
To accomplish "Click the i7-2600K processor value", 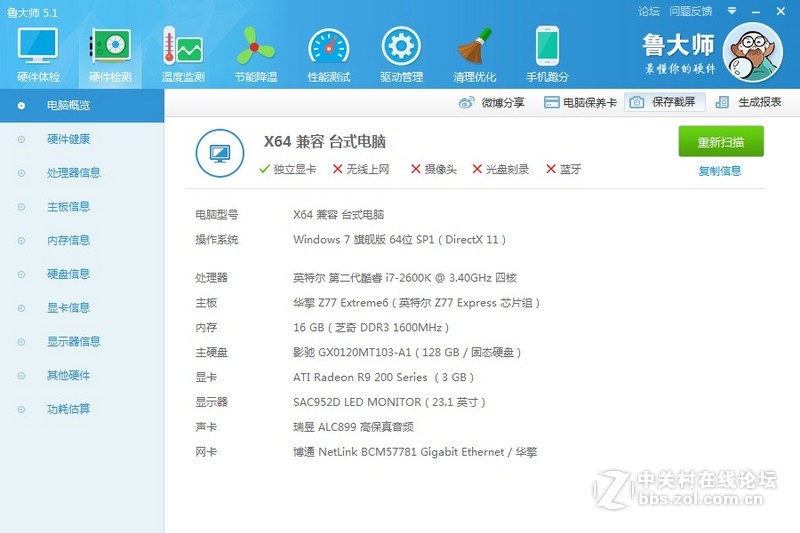I will coord(405,278).
